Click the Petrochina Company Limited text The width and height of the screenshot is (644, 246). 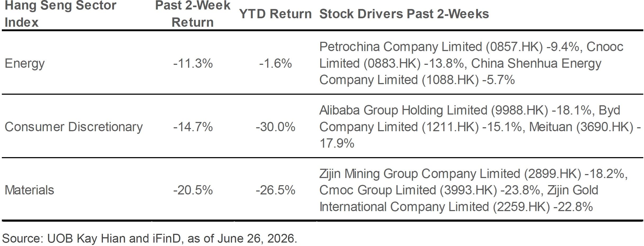[x=400, y=47]
